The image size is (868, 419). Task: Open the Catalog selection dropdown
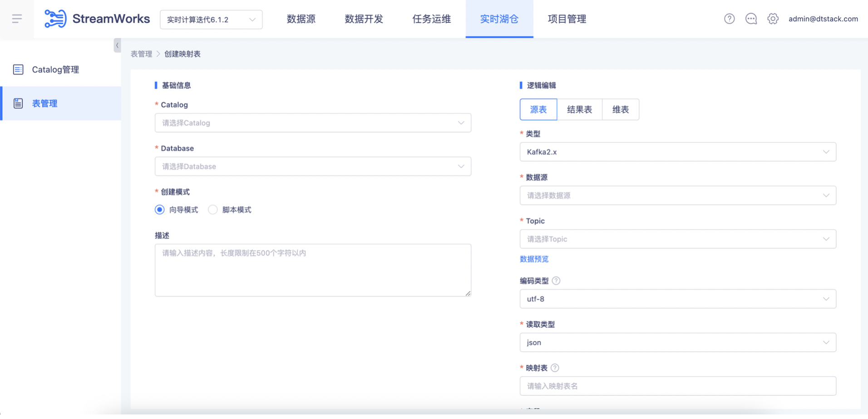313,123
